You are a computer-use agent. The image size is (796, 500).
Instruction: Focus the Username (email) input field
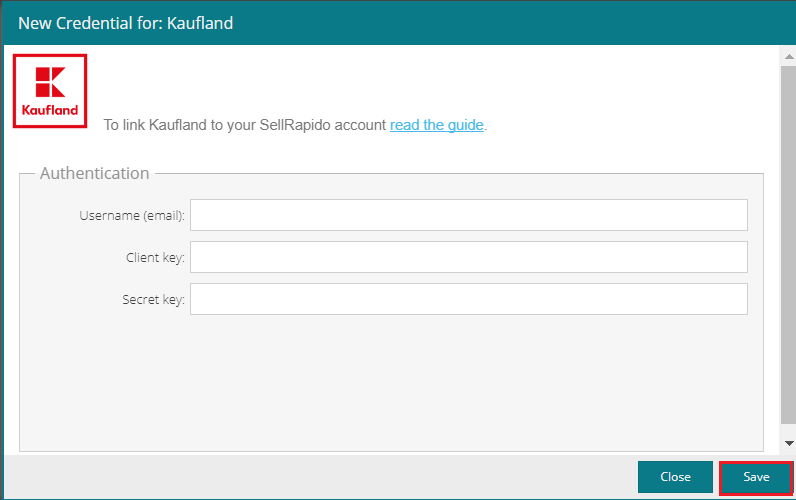coord(469,215)
